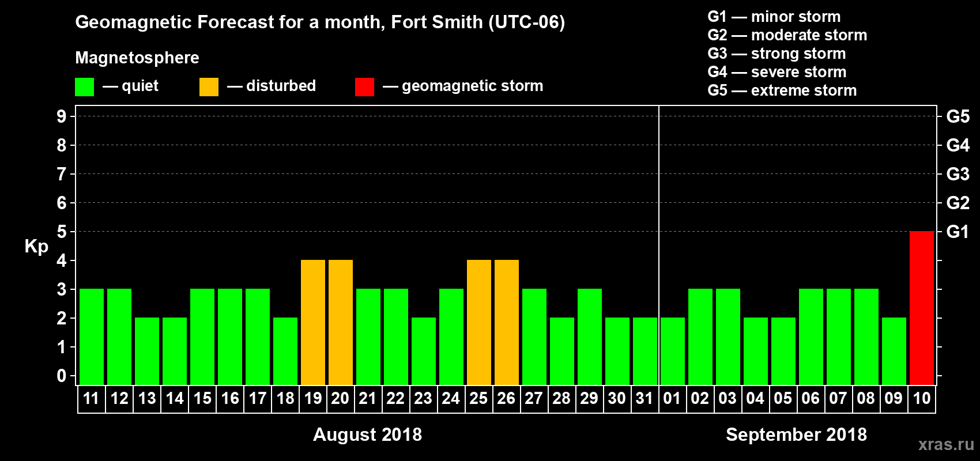Select the green bar for September 09
This screenshot has height=461, width=980.
pos(894,351)
